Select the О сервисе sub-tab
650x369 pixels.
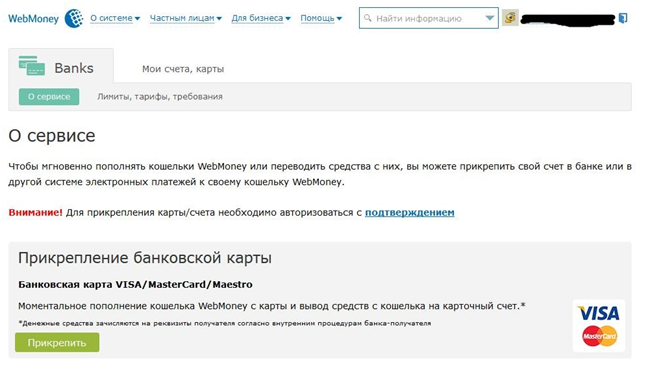(x=49, y=97)
